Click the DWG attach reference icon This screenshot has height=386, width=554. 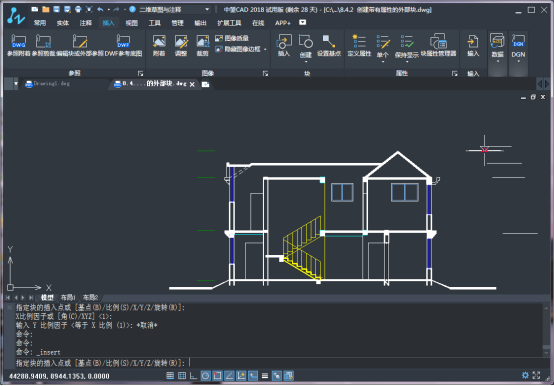point(19,41)
